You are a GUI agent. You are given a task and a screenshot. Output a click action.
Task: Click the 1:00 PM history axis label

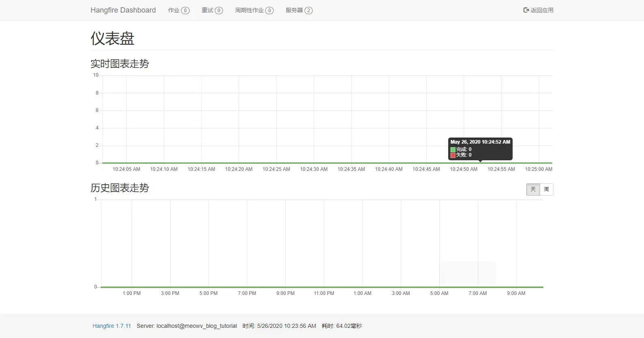pos(132,293)
